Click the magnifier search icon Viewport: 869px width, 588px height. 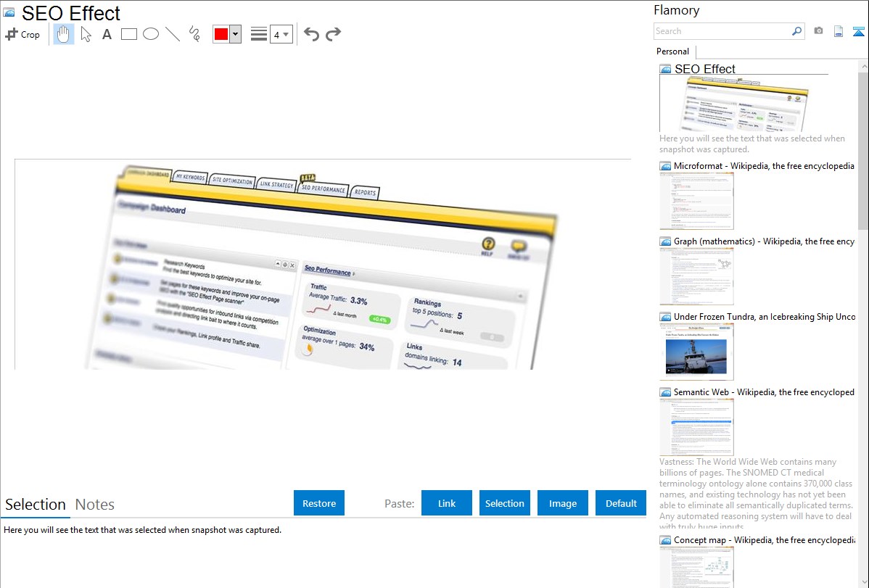click(x=796, y=31)
